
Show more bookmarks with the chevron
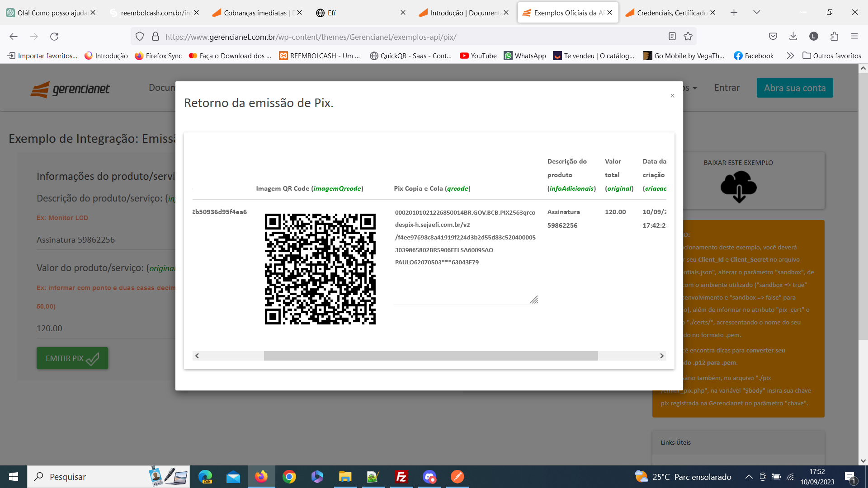click(x=790, y=56)
